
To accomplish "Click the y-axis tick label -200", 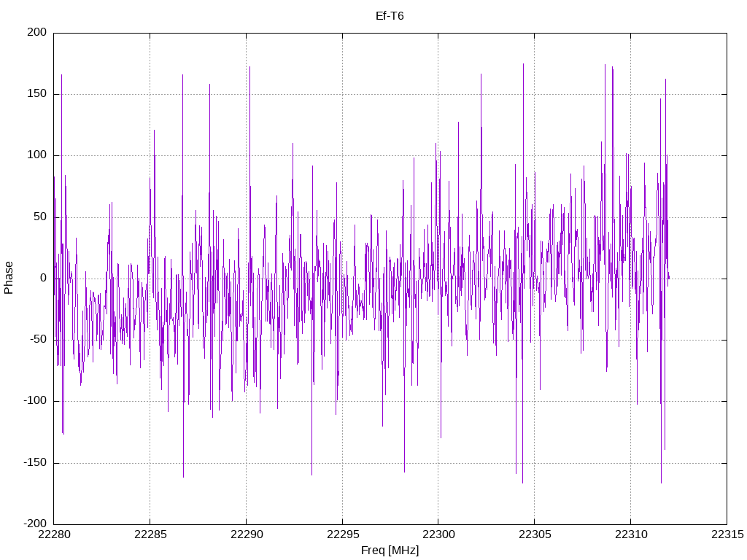I will point(35,524).
